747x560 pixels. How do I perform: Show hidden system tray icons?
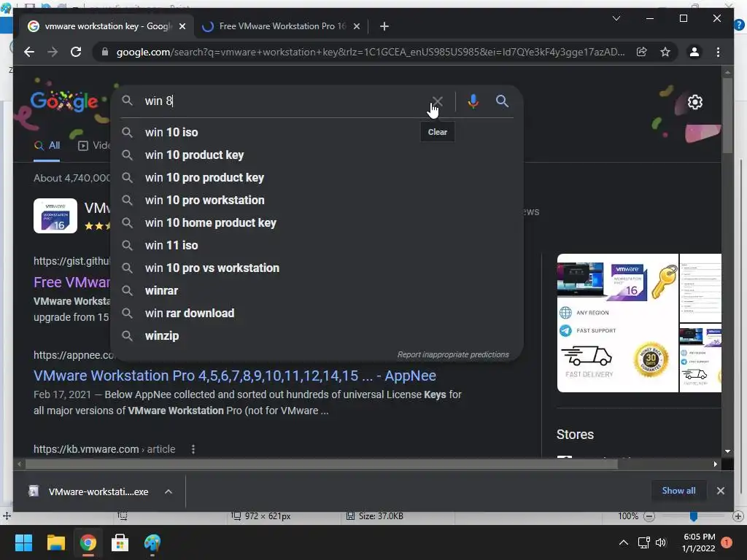click(623, 542)
